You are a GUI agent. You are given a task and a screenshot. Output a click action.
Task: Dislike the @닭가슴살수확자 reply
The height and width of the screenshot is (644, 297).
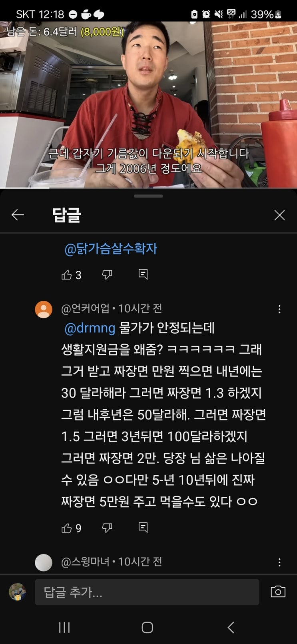(x=107, y=274)
